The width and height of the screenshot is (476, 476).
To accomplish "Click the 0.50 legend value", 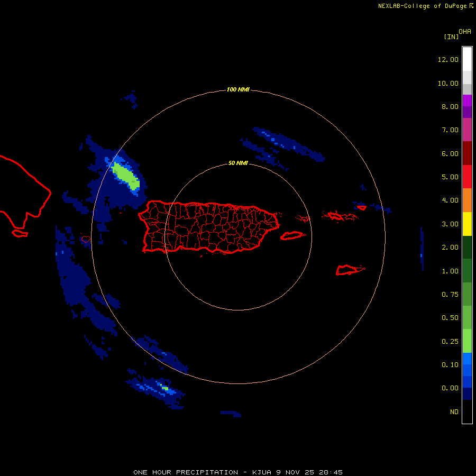I will coord(450,318).
